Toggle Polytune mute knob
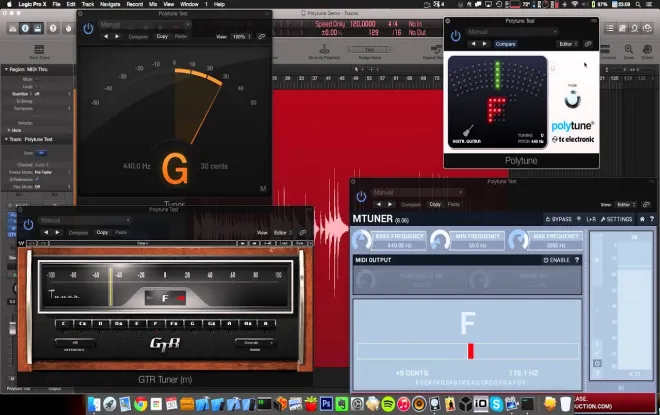The width and height of the screenshot is (660, 415). [572, 99]
